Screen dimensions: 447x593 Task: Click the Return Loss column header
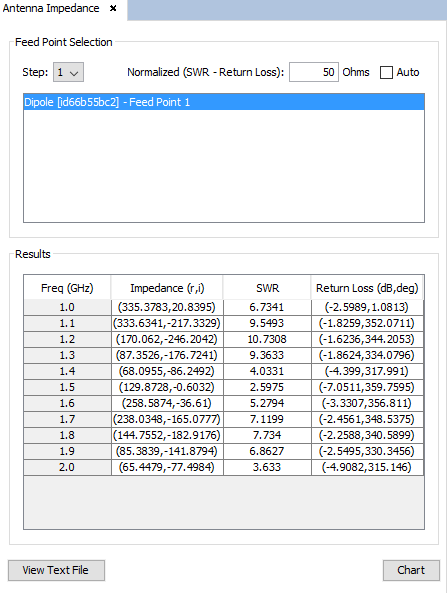(x=367, y=288)
